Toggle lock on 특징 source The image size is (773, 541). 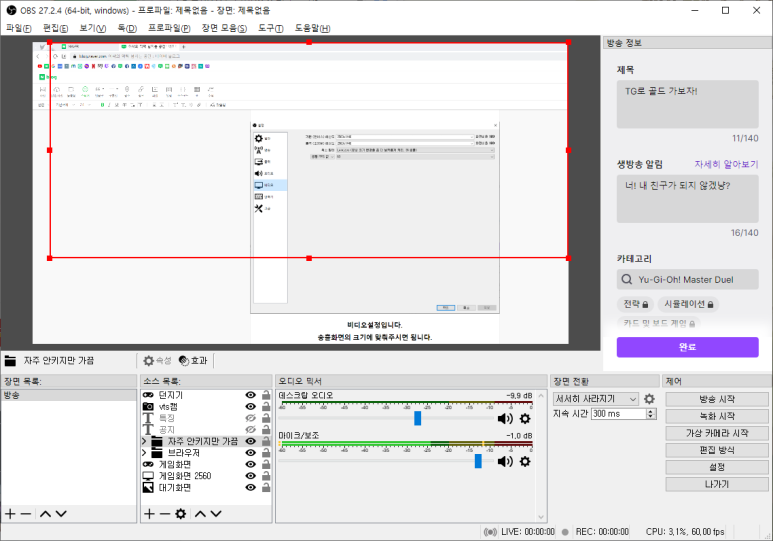(266, 418)
